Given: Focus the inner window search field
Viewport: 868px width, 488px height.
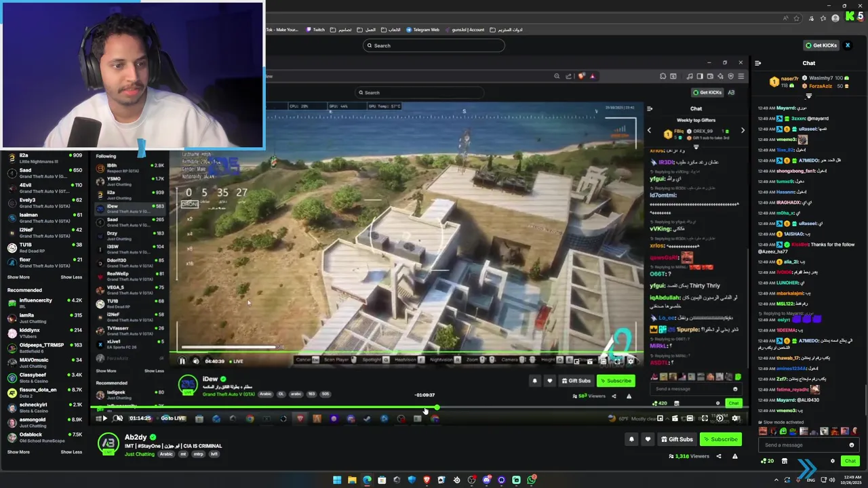Looking at the screenshot, I should (420, 92).
